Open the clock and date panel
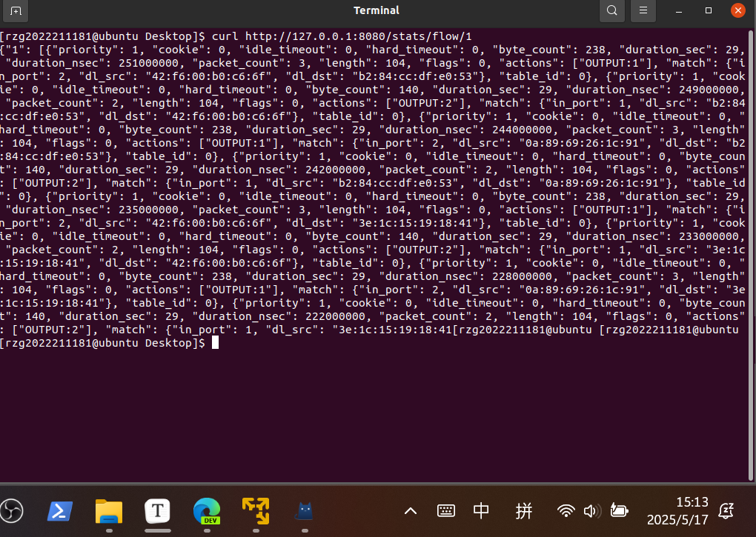Viewport: 756px width, 537px height. tap(677, 510)
